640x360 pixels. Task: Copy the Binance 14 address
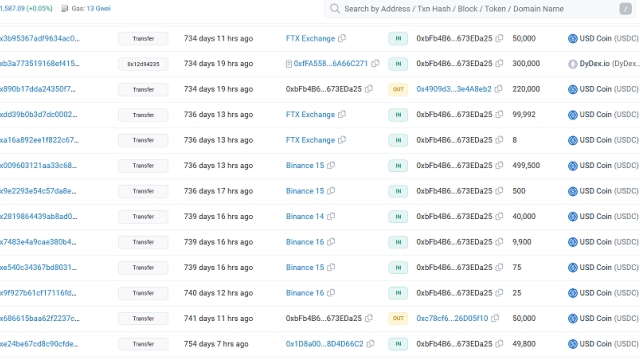pyautogui.click(x=331, y=216)
